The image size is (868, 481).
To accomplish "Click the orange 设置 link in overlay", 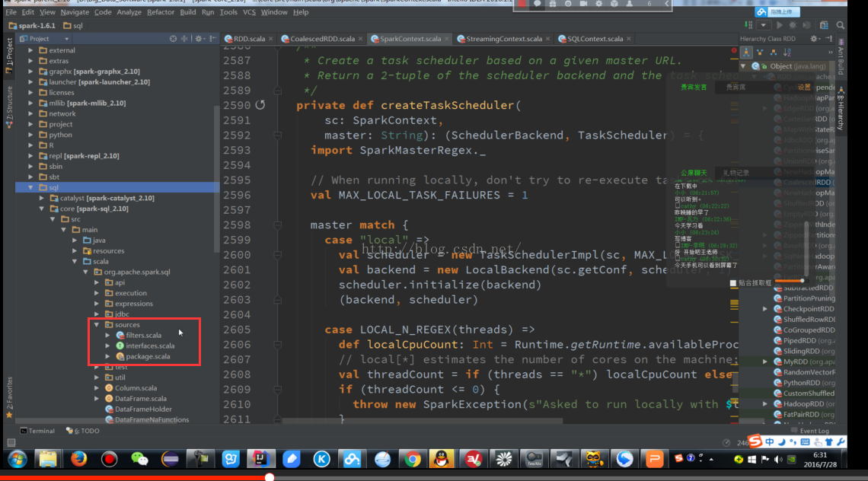I will point(804,87).
